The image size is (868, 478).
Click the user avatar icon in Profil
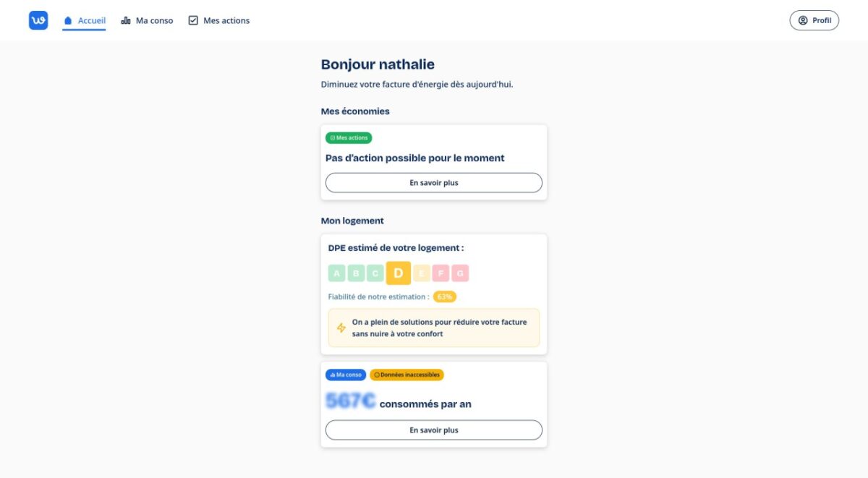coord(803,20)
